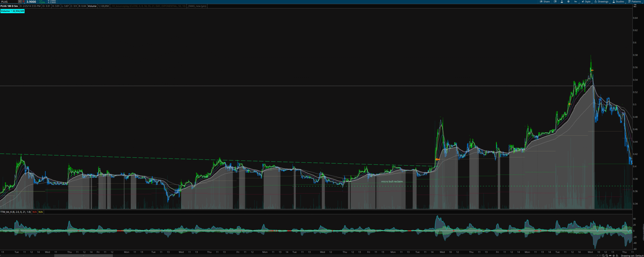This screenshot has width=644, height=257.
Task: Open chart settings gear icon
Action: [x=568, y=2]
